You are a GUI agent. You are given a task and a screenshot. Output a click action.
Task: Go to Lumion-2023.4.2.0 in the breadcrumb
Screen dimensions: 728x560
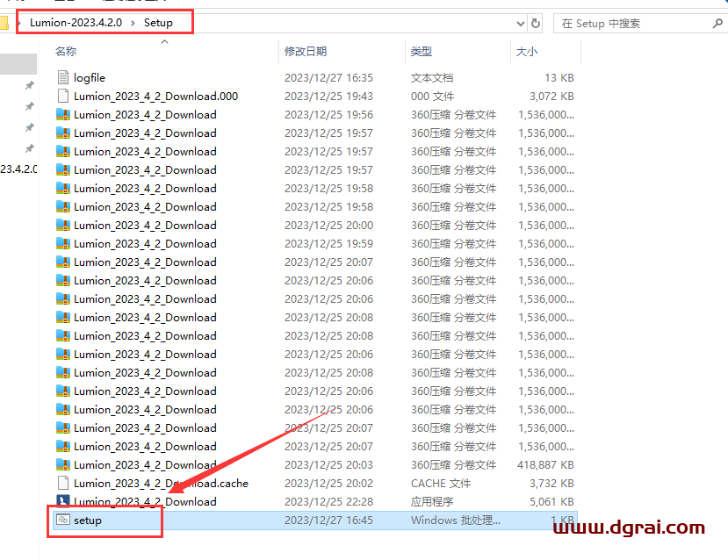tap(76, 23)
